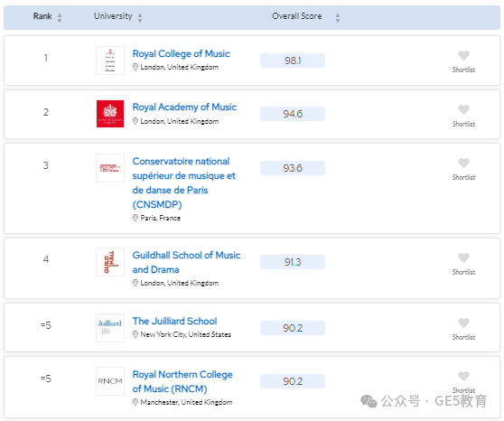Click the University header label

(x=113, y=16)
